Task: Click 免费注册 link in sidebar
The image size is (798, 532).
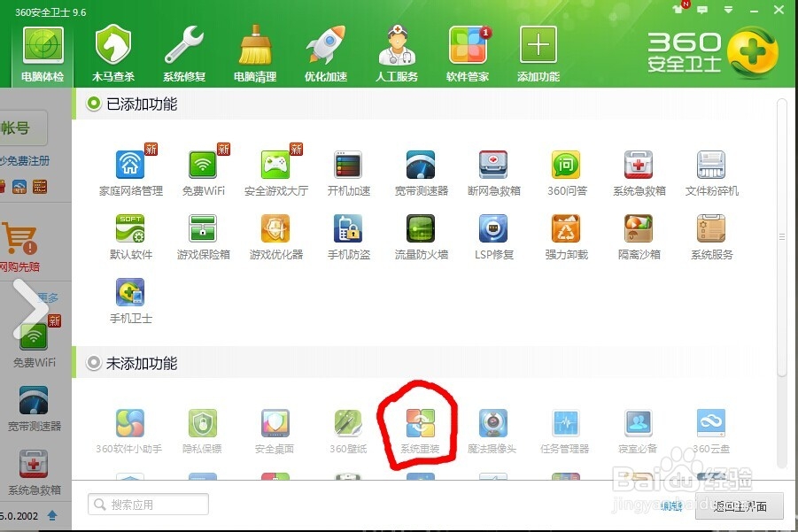Action: (27, 161)
